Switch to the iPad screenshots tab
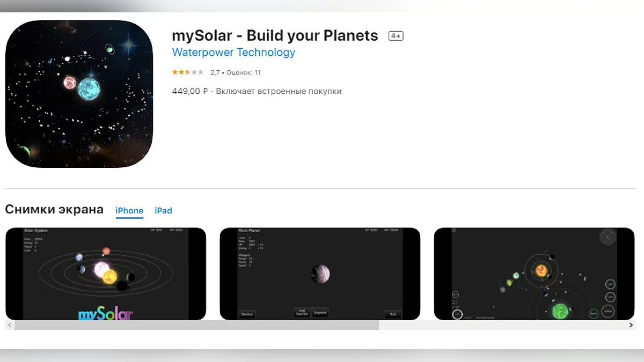Viewport: 644px width, 362px height. [163, 211]
